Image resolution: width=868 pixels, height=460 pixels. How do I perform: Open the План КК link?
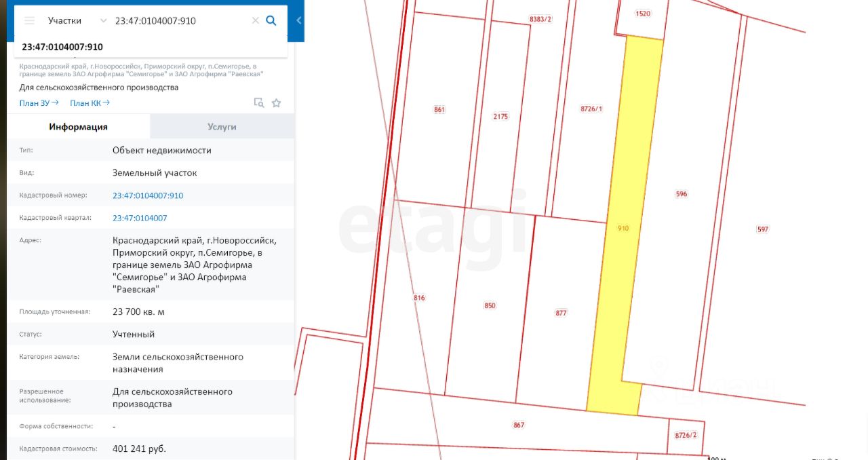pos(90,103)
